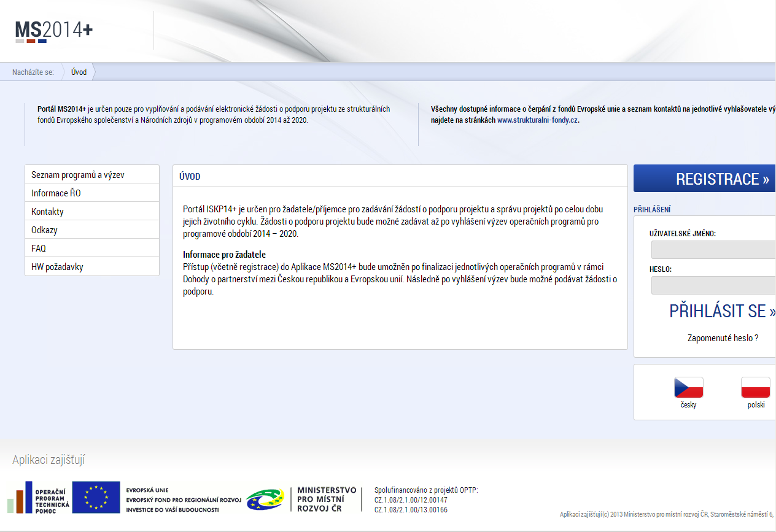This screenshot has height=532, width=776.
Task: Click the project code CZ.1.08/2.1.00/12.00147
Action: click(411, 500)
